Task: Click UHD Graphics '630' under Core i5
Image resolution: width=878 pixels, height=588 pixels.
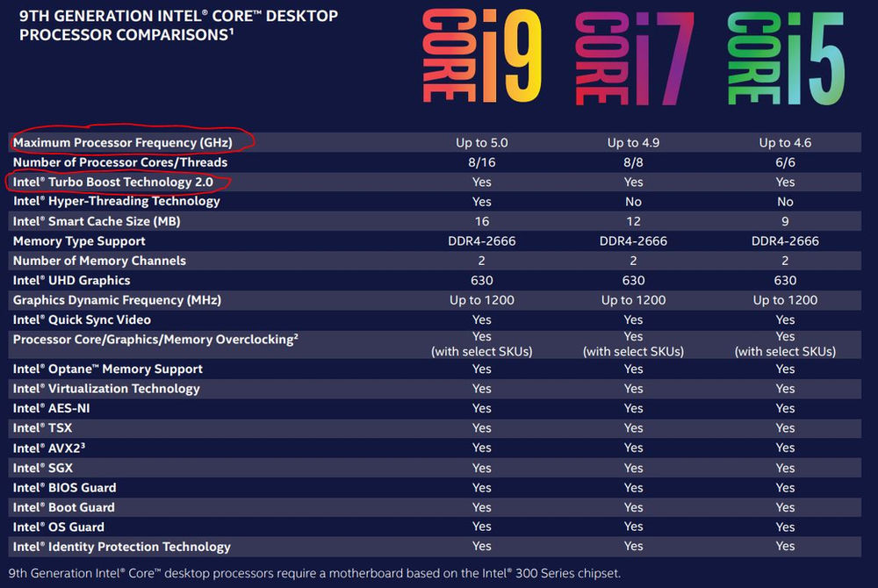Action: (785, 280)
